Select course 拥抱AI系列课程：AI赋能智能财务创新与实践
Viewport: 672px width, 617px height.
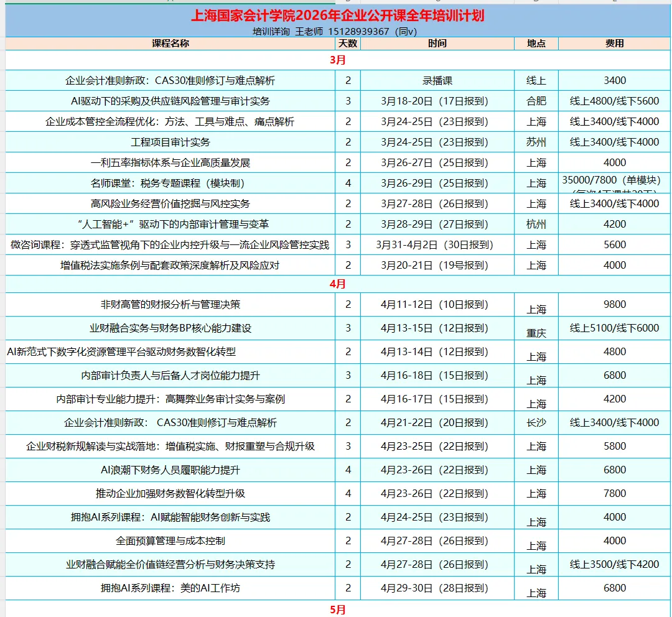point(170,517)
